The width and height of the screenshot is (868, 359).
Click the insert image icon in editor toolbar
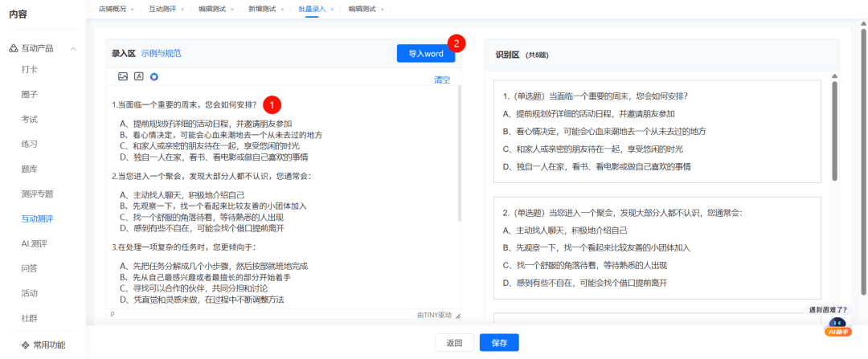(x=123, y=76)
